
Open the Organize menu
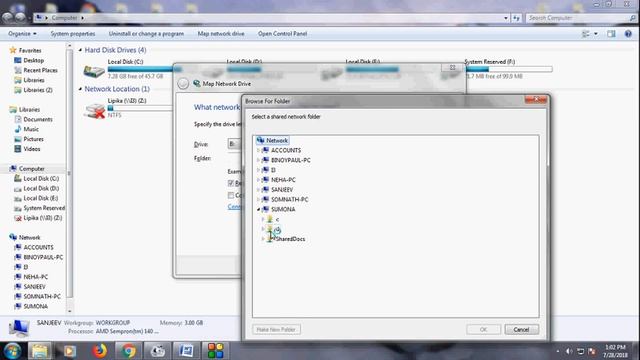point(22,34)
